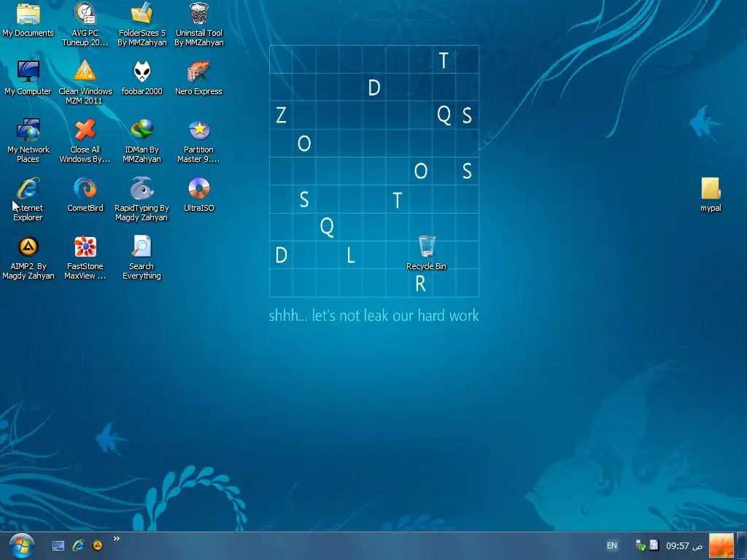Click the orange flower taskbar thumbnail
This screenshot has width=747, height=560.
tap(721, 545)
